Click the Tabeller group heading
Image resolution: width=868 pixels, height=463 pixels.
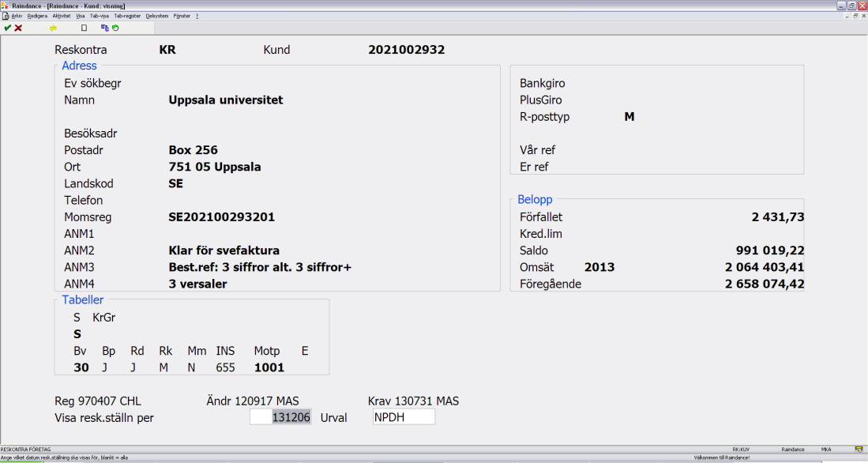coord(82,299)
